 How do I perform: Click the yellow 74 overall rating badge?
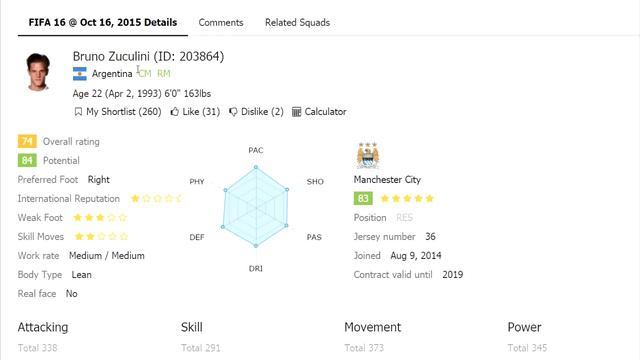pos(27,142)
